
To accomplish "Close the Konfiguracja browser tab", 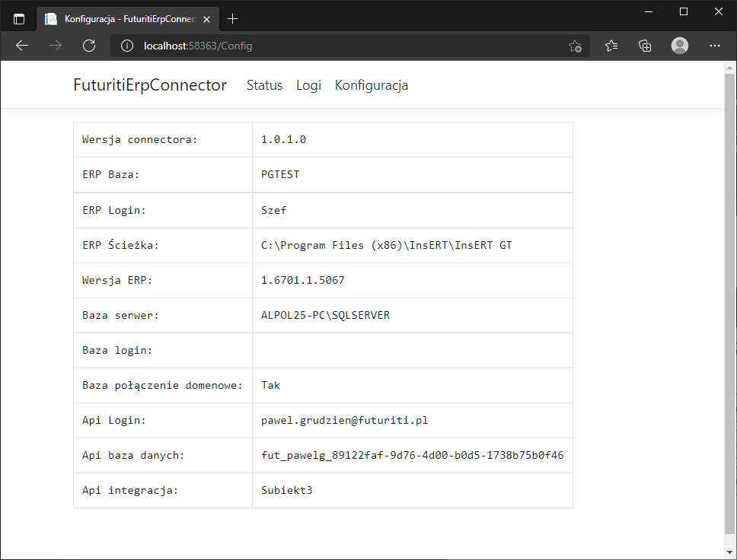I will pyautogui.click(x=209, y=19).
